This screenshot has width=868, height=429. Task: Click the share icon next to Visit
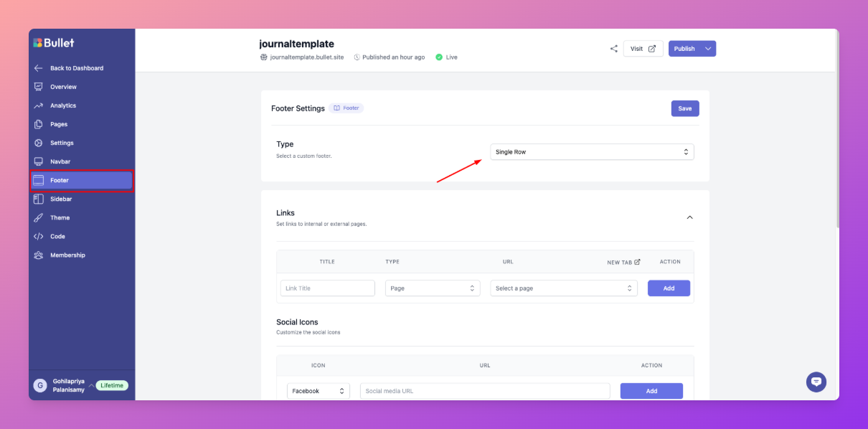click(x=614, y=49)
